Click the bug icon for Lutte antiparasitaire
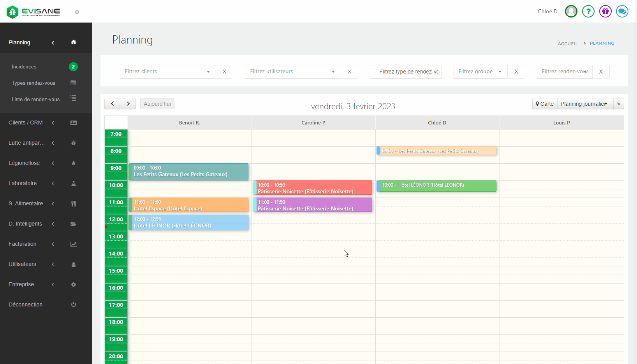The image size is (637, 364). click(x=73, y=143)
